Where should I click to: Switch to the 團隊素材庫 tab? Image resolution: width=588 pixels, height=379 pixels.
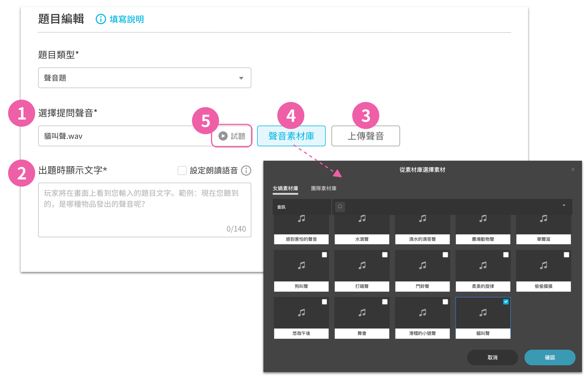(324, 188)
